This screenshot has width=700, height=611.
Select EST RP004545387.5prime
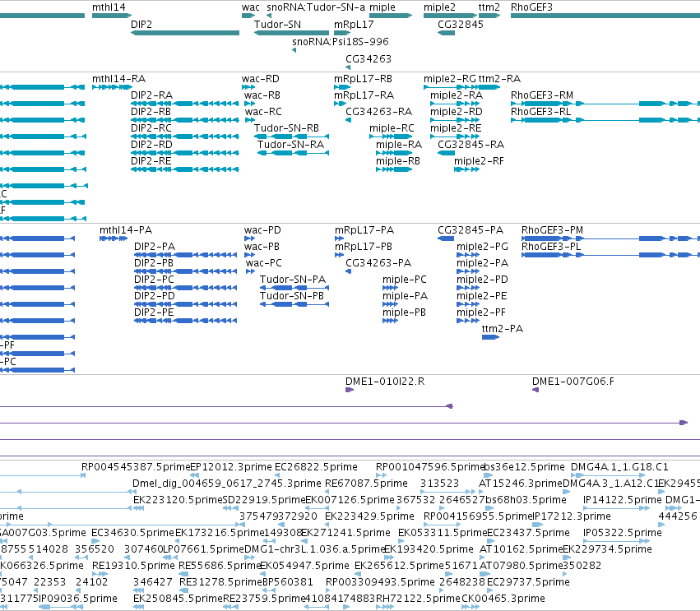coord(136,467)
